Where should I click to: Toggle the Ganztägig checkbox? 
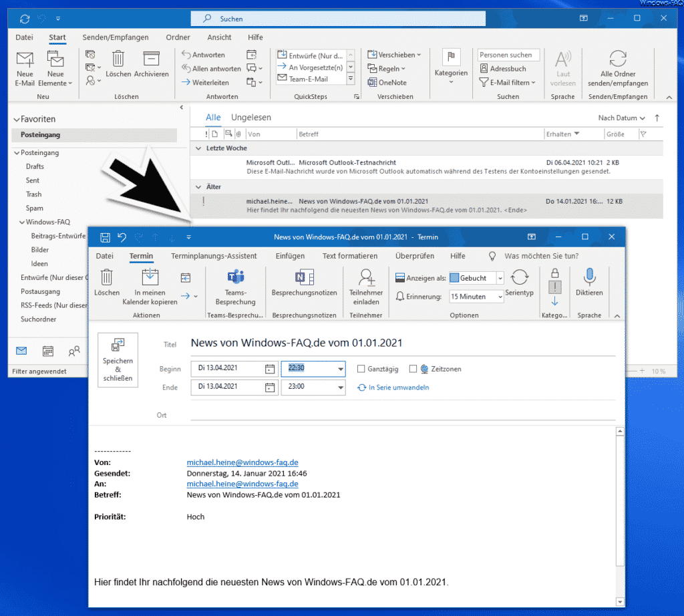[x=361, y=369]
